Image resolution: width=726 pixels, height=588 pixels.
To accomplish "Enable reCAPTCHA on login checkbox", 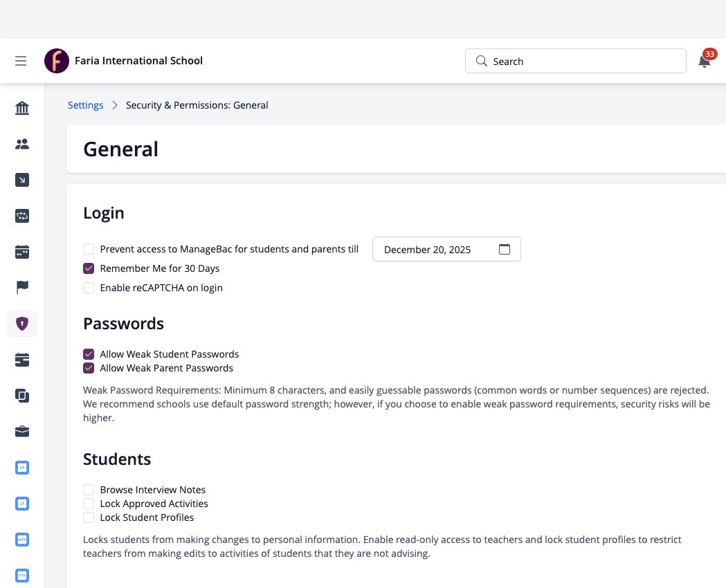I will coord(89,288).
